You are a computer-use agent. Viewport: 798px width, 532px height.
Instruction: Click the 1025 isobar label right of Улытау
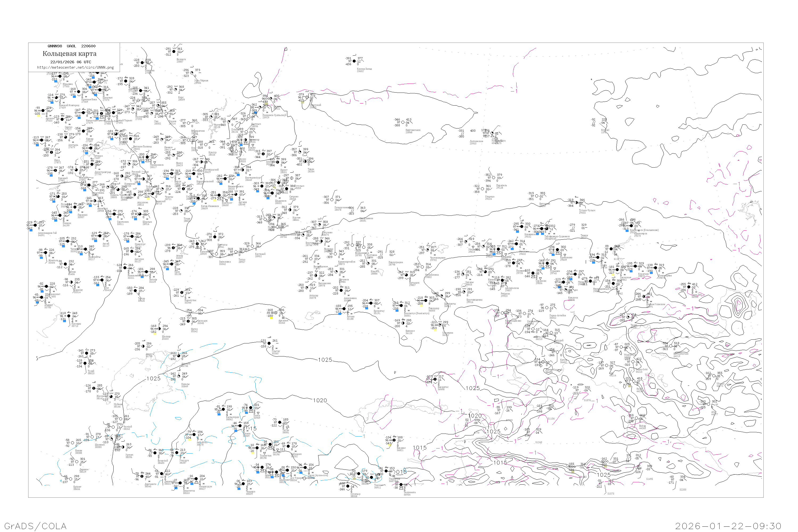325,360
